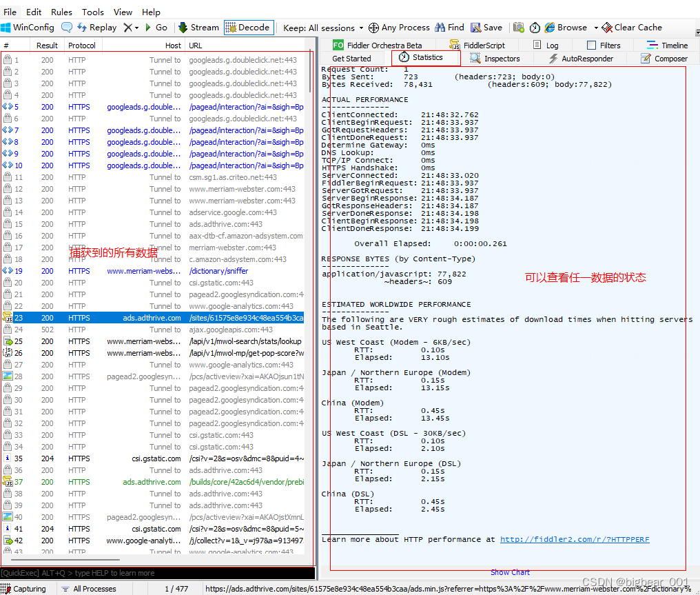
Task: Click the 1 / 477 session count
Action: click(176, 589)
